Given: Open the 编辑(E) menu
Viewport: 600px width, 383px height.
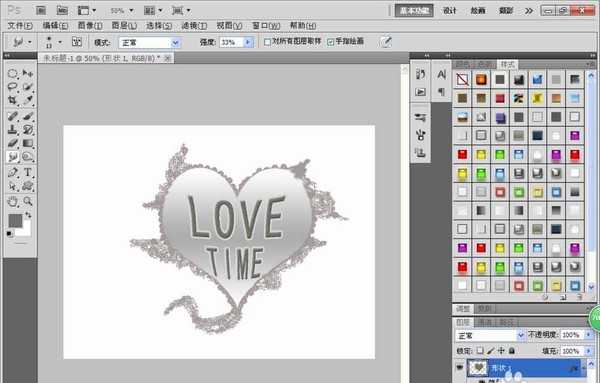Looking at the screenshot, I should [x=55, y=26].
